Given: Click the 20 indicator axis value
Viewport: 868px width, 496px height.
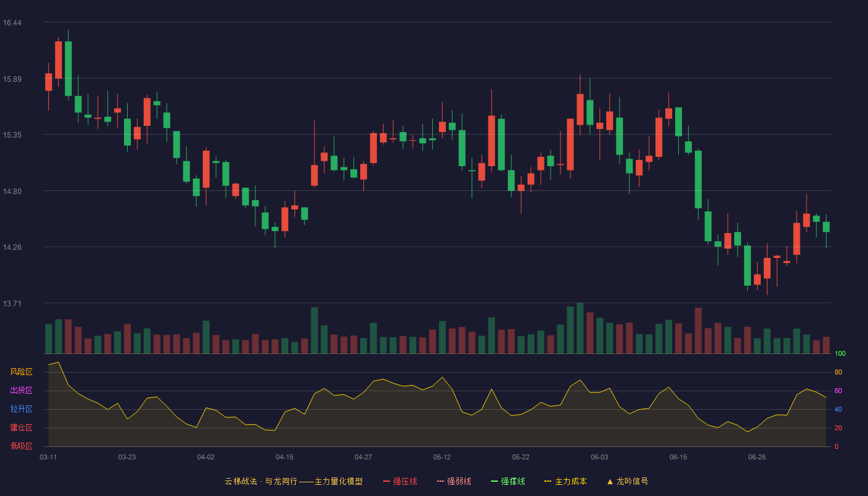Looking at the screenshot, I should pyautogui.click(x=838, y=428).
